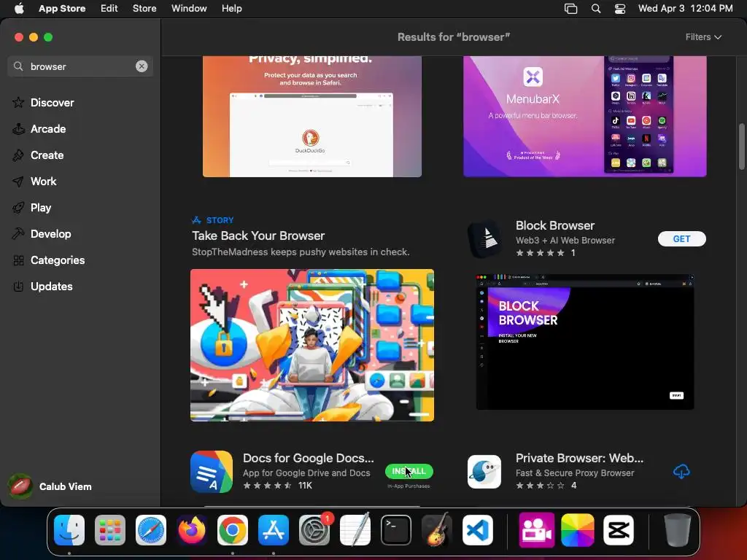Expand the Filters dropdown
This screenshot has height=560, width=747.
point(703,37)
